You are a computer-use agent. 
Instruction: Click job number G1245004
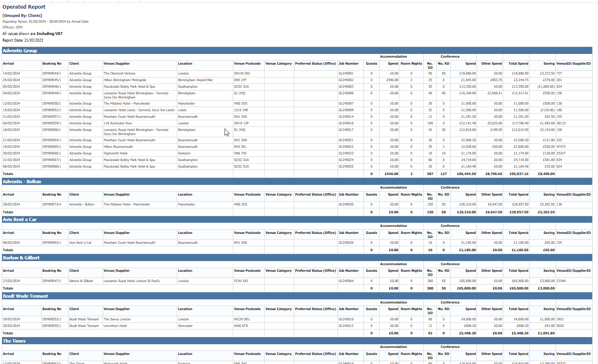(346, 281)
